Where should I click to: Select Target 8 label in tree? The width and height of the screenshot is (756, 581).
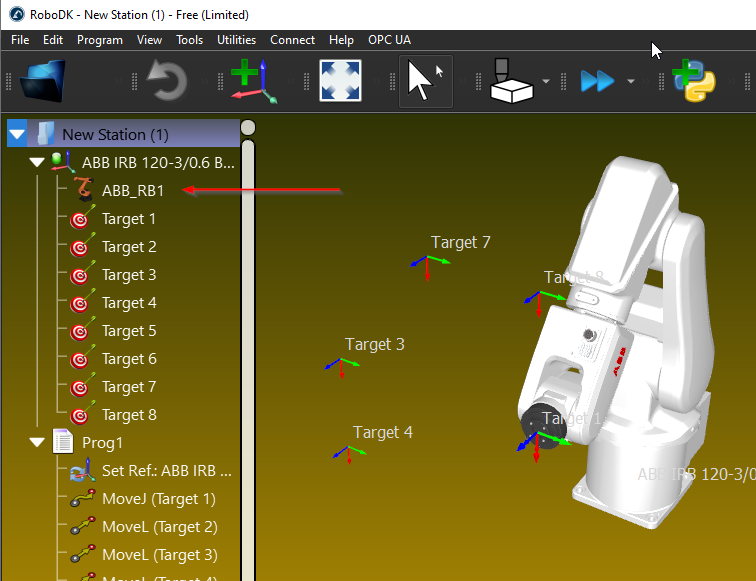129,415
